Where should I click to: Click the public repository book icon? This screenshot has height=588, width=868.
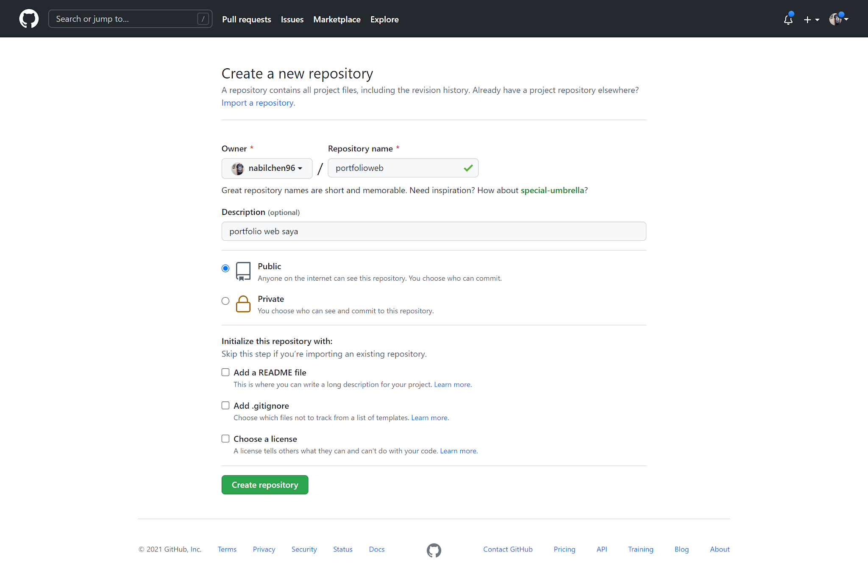click(x=243, y=271)
